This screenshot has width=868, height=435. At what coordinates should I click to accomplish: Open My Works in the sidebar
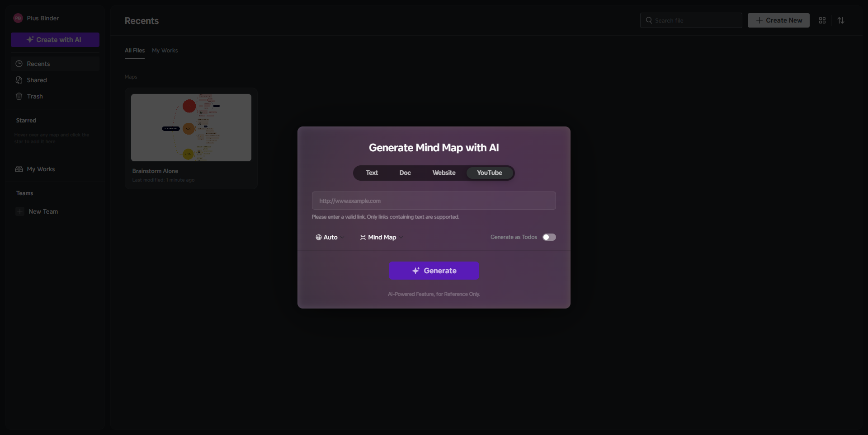click(41, 169)
